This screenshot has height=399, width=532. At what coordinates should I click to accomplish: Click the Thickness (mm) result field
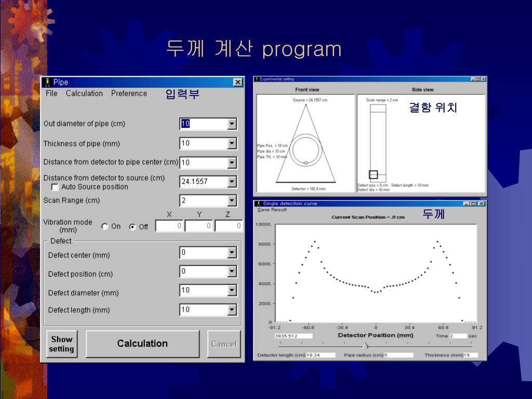(471, 355)
